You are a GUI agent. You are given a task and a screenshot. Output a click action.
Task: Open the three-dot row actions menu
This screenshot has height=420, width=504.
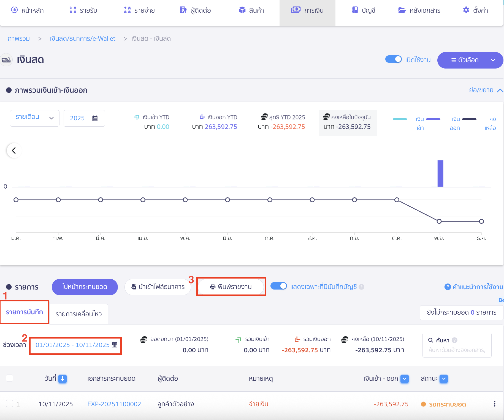494,404
